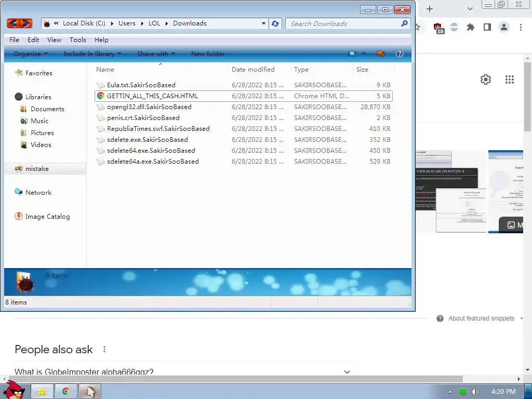This screenshot has height=399, width=532.
Task: Open address bar history dropdown
Action: (x=263, y=23)
